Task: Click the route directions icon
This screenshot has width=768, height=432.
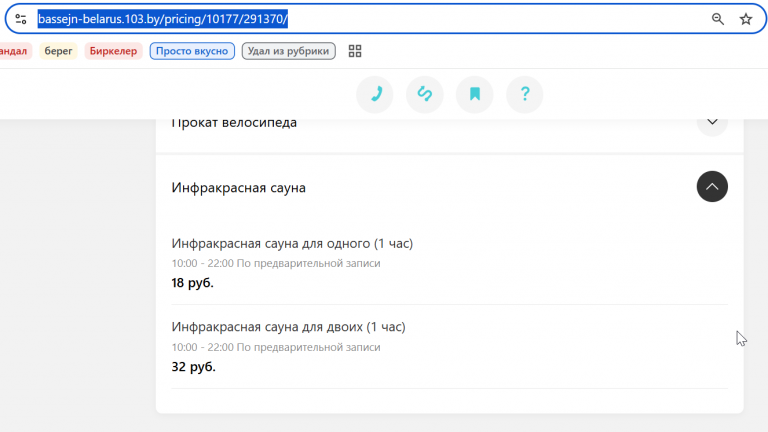Action: [425, 94]
